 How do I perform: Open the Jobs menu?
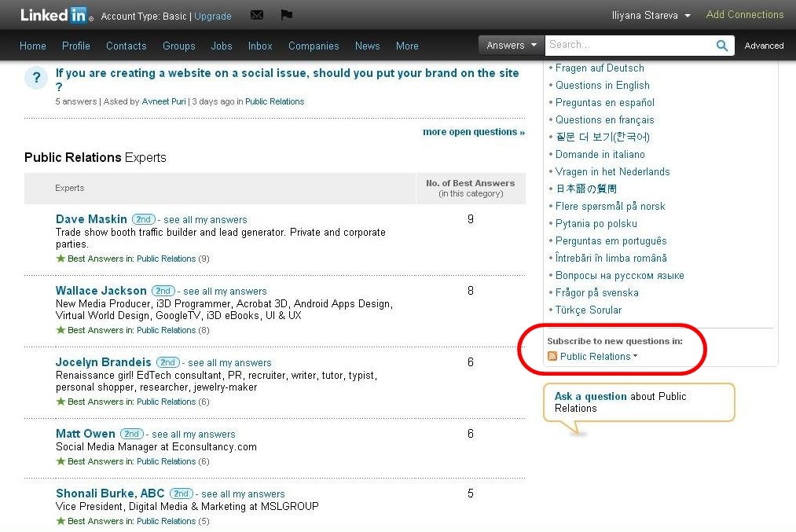222,46
